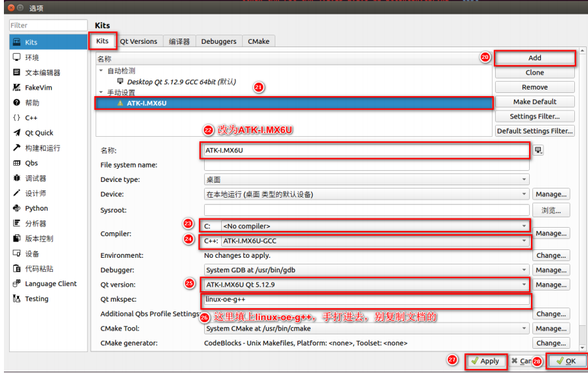Click the Sysroot path field
The image size is (588, 373).
(x=366, y=210)
